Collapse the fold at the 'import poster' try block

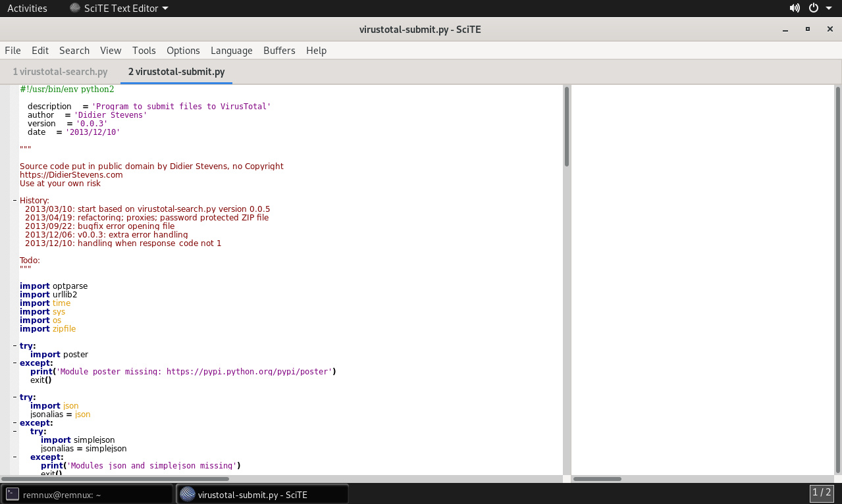pyautogui.click(x=15, y=346)
